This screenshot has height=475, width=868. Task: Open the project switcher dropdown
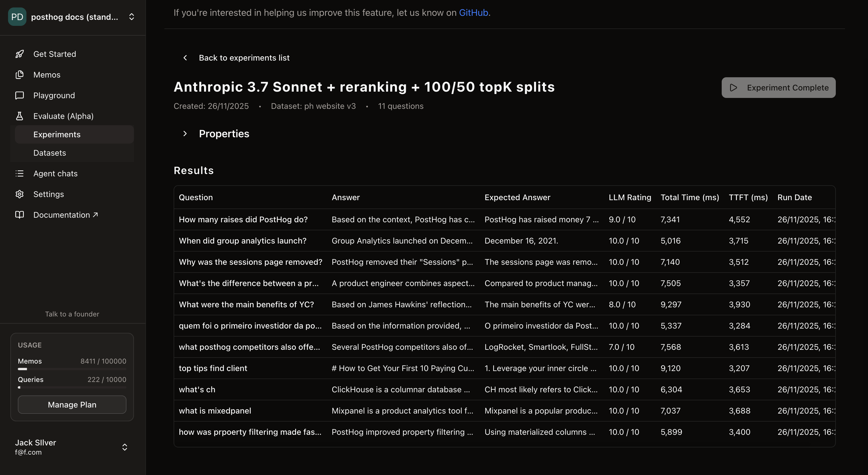[132, 17]
